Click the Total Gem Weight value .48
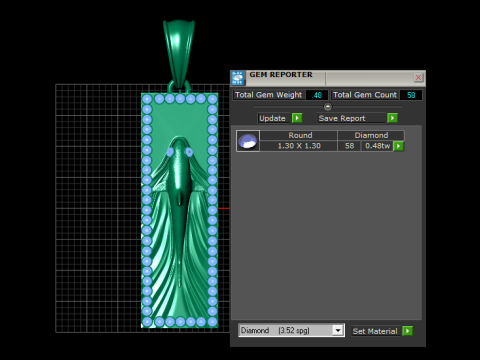Screen dimensions: 480x360 pyautogui.click(x=317, y=95)
